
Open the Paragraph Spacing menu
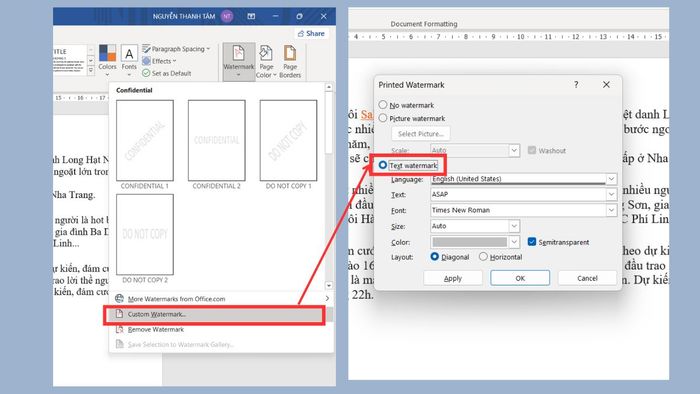176,49
